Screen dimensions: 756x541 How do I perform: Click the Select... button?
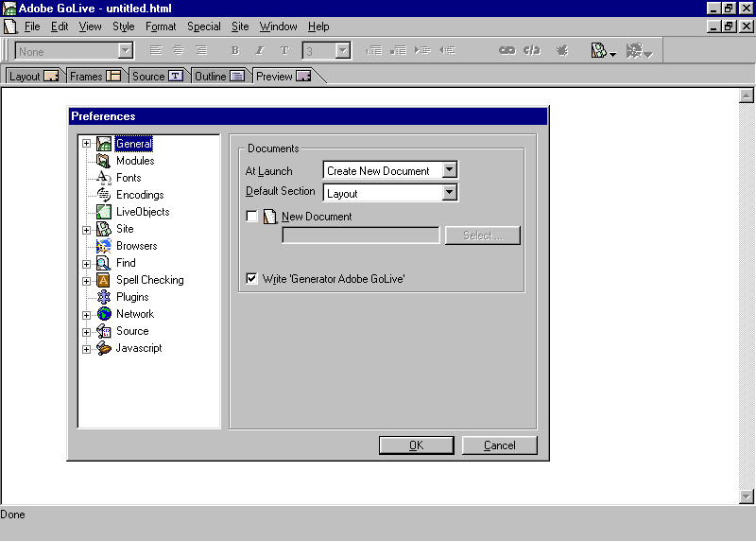[x=483, y=236]
